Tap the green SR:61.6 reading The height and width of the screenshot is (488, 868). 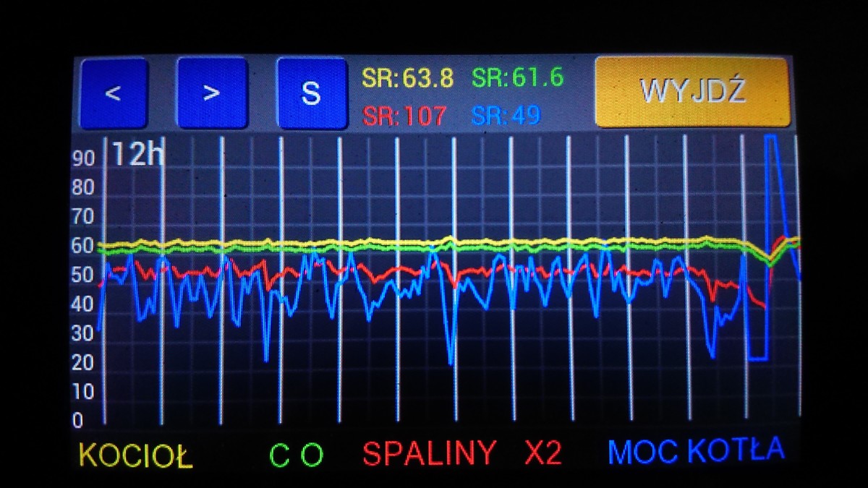(517, 77)
